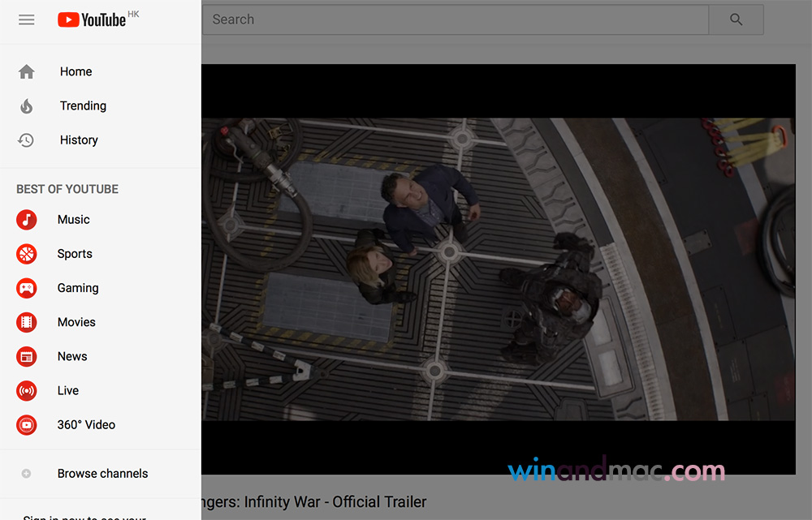Open the Sports basketball icon

(27, 254)
